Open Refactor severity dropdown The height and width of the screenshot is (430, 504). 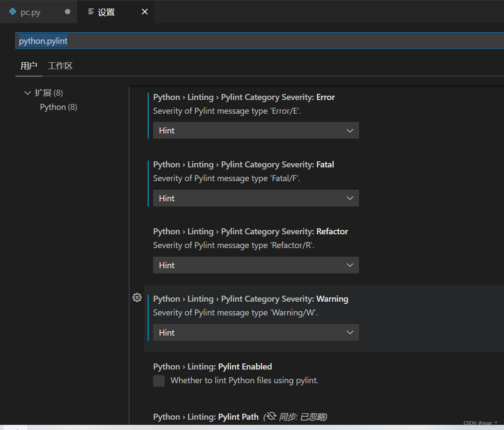[256, 265]
